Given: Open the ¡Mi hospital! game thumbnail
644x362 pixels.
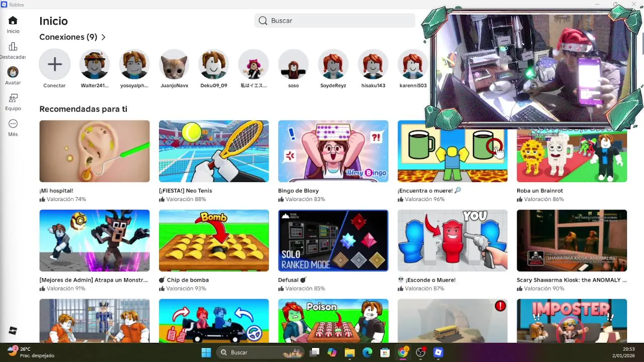Looking at the screenshot, I should (95, 151).
